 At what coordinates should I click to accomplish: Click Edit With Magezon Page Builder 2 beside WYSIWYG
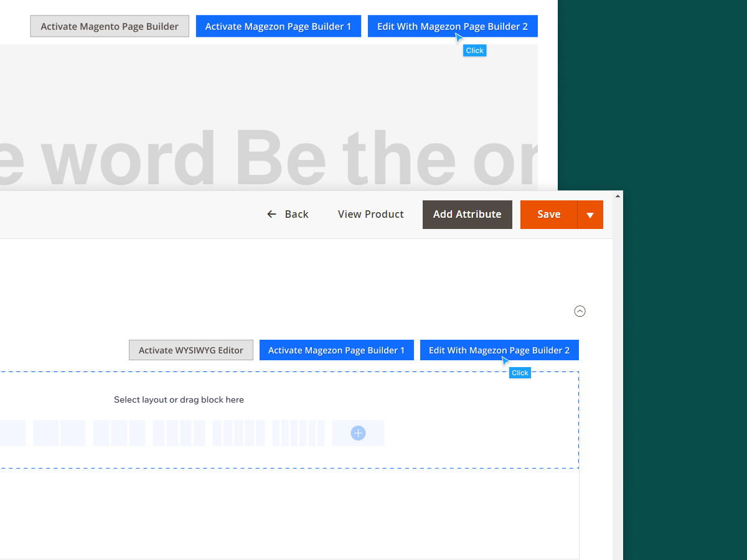click(x=499, y=350)
